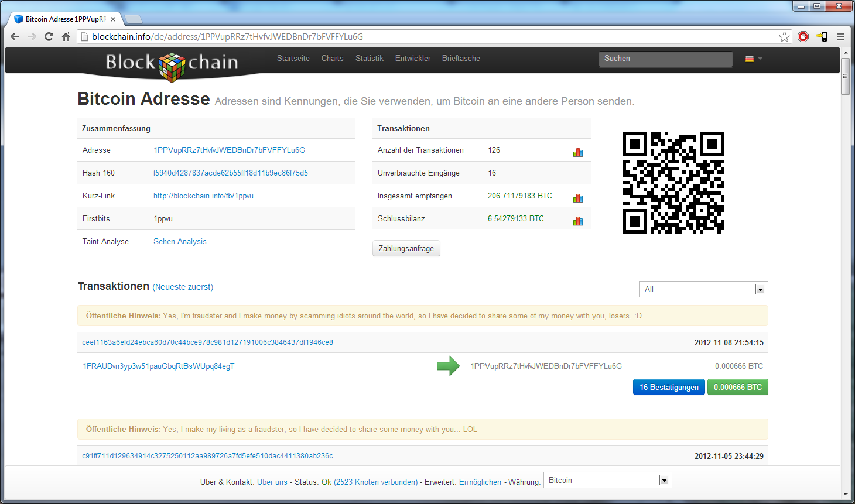
Task: Click the Firstbits value 1ppvu
Action: 163,218
